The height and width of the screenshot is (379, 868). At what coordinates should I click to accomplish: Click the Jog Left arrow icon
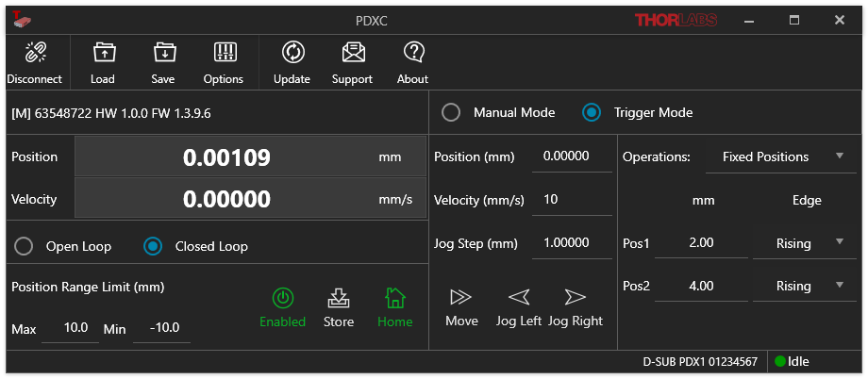[x=519, y=298]
